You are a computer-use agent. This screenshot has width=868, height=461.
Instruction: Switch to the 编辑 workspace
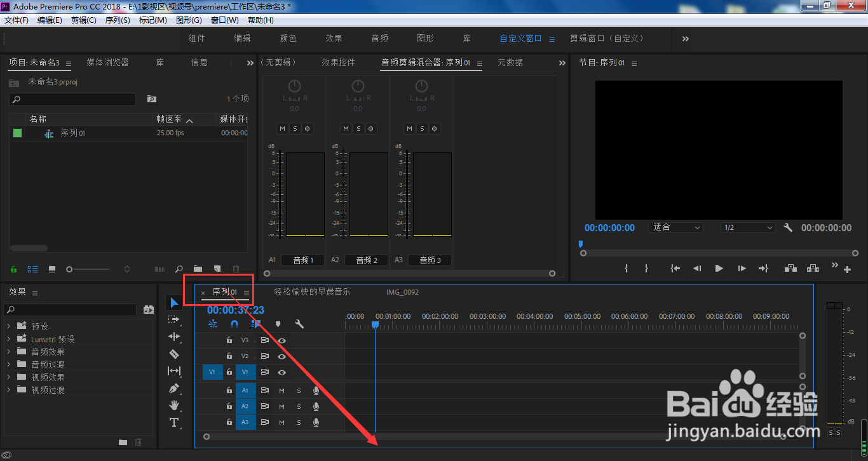point(243,38)
